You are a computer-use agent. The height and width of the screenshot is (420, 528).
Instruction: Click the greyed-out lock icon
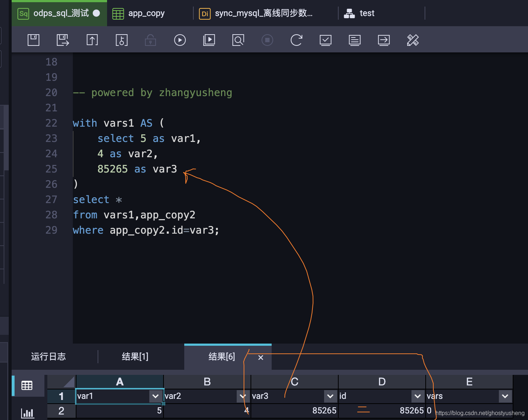click(150, 40)
